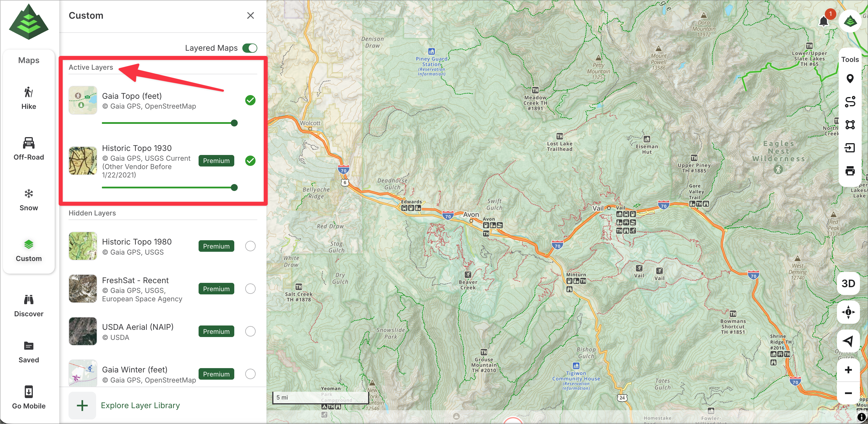Screen dimensions: 868x424
Task: Select the area polygon tool icon
Action: (x=850, y=124)
